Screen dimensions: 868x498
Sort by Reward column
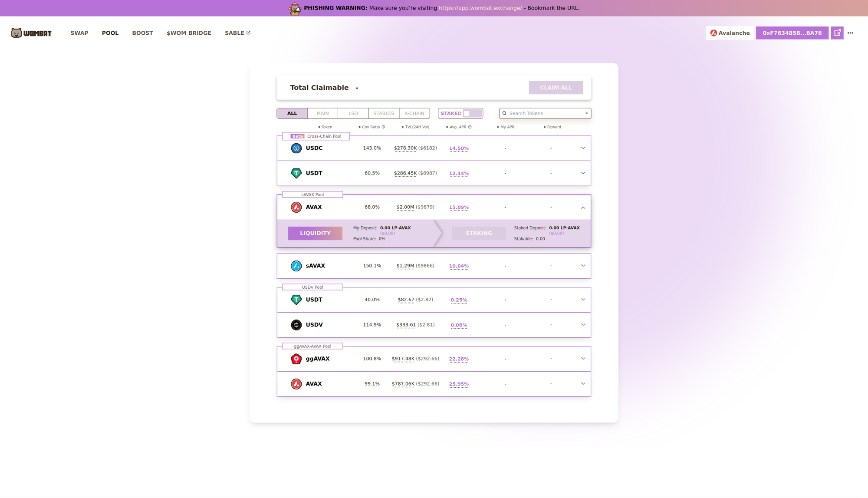[552, 127]
